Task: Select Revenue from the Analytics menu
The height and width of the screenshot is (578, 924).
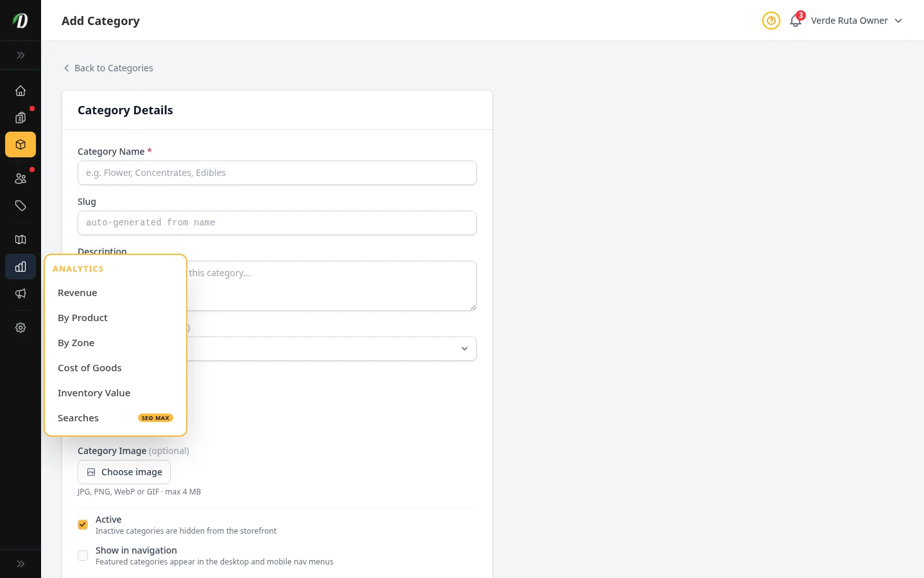Action: (77, 292)
